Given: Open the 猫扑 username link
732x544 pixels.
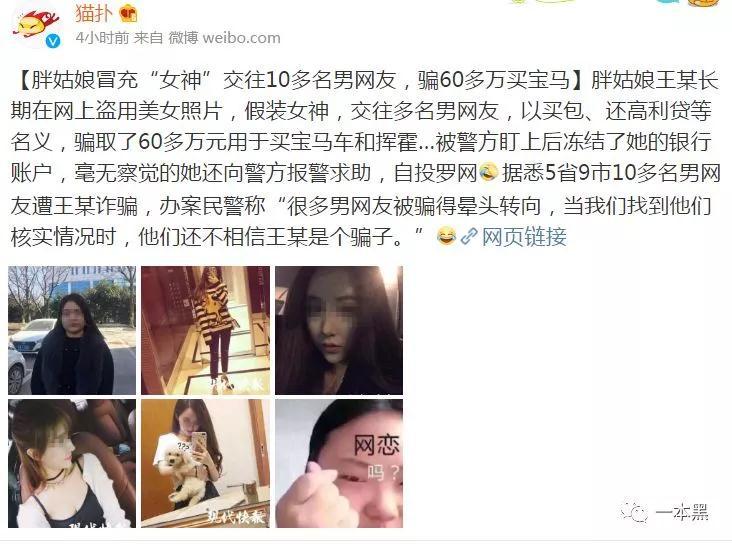Looking at the screenshot, I should pyautogui.click(x=94, y=13).
